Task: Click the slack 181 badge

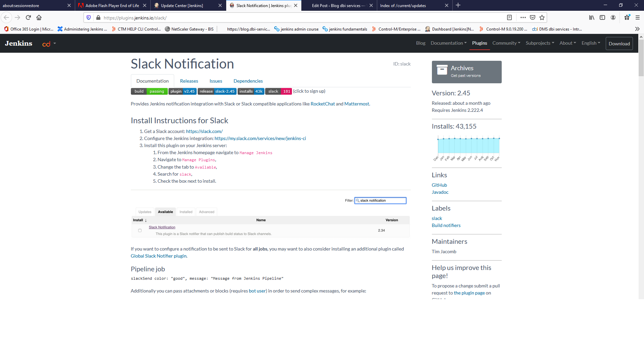Action: coord(278,91)
